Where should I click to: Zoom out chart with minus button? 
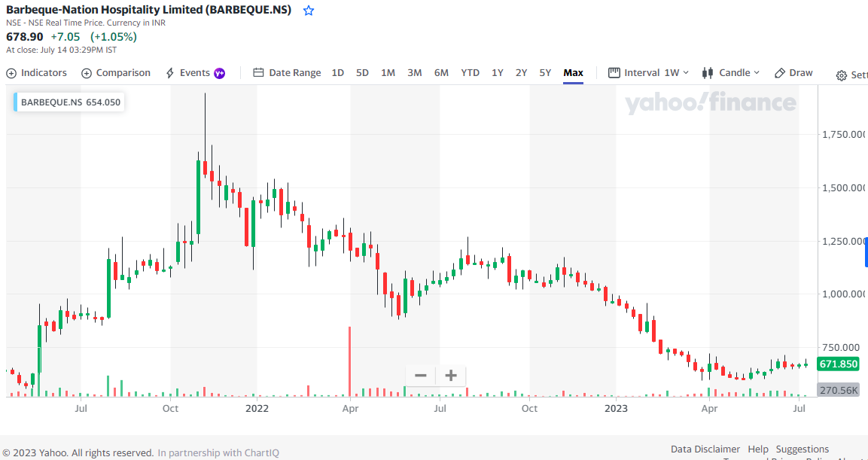[x=421, y=376]
